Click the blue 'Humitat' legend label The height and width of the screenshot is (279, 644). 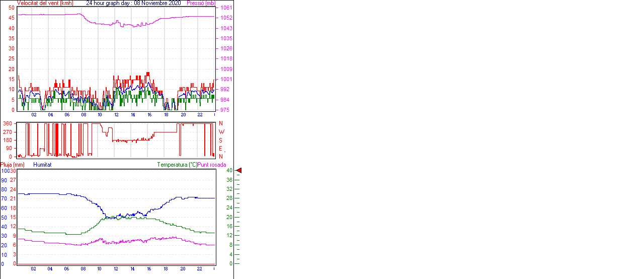[x=42, y=165]
